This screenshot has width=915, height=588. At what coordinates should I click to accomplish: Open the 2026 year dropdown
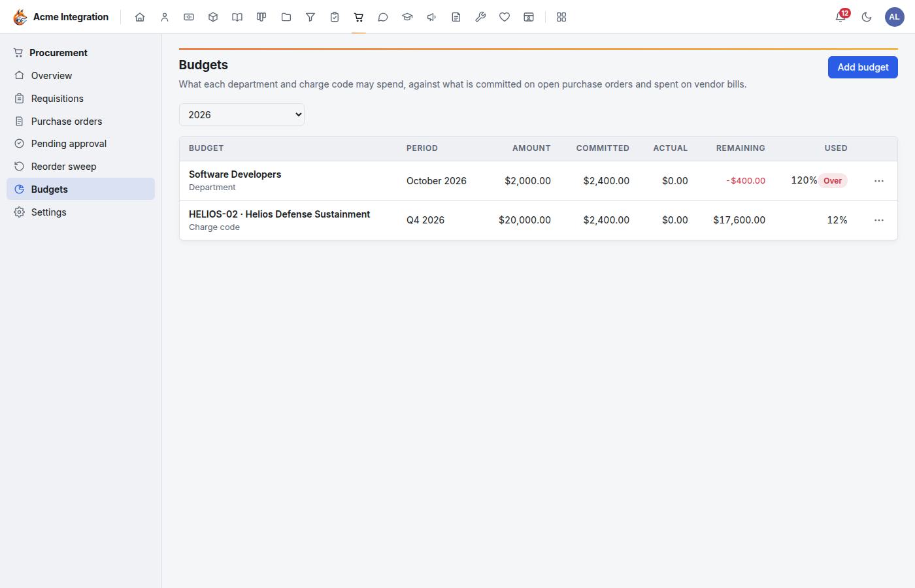tap(242, 115)
